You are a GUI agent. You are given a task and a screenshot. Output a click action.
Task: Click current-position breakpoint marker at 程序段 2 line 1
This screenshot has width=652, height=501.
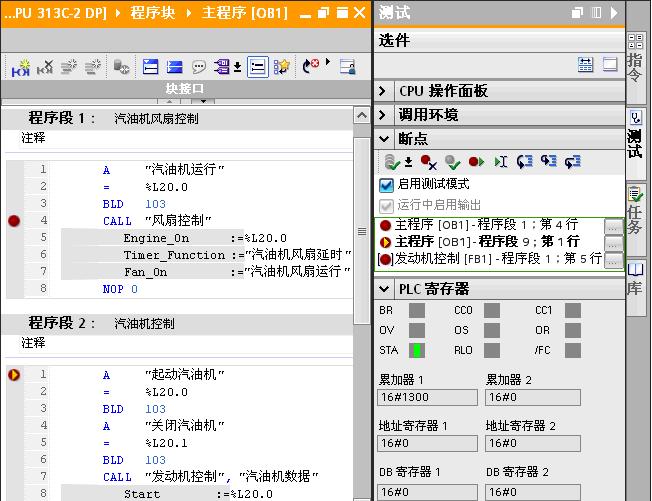[14, 375]
